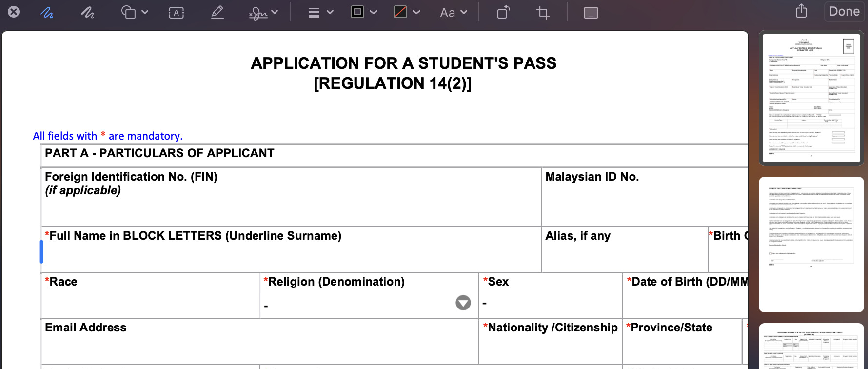This screenshot has height=369, width=868.
Task: Select the Text box tool
Action: tap(176, 13)
